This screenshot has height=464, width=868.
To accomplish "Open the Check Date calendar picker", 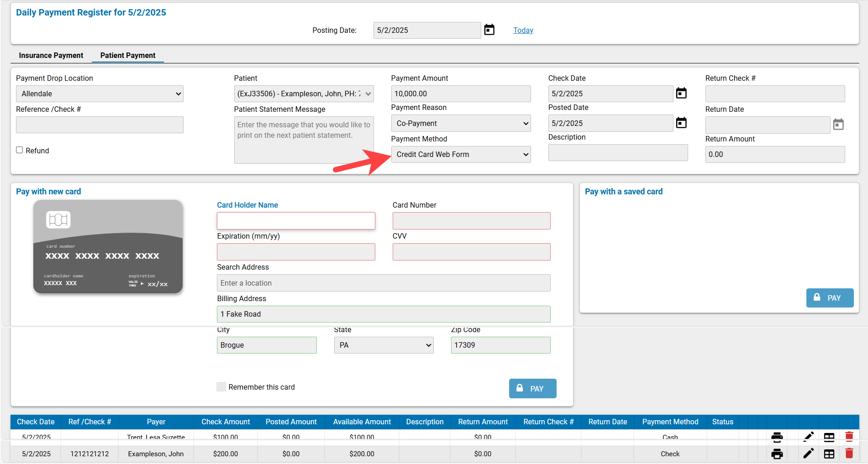I will 681,93.
